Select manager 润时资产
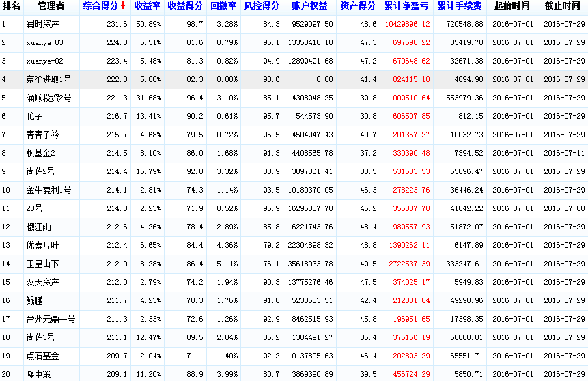This screenshot has height=381, width=588. click(x=42, y=25)
